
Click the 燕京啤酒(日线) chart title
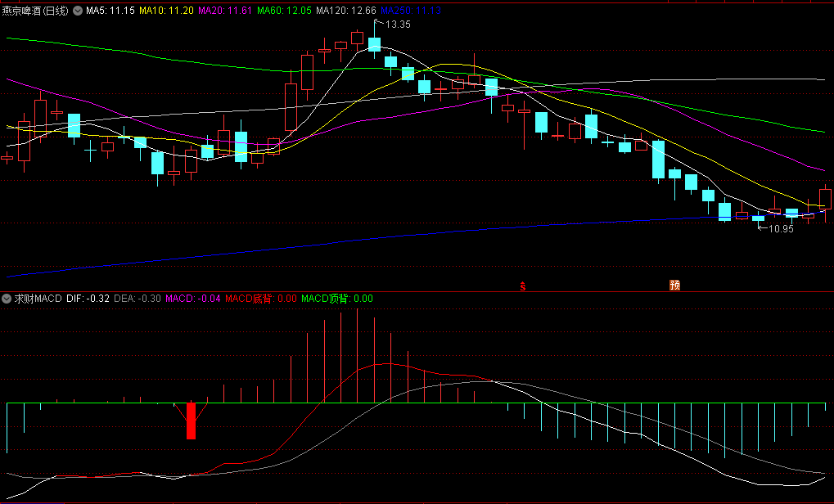(35, 11)
